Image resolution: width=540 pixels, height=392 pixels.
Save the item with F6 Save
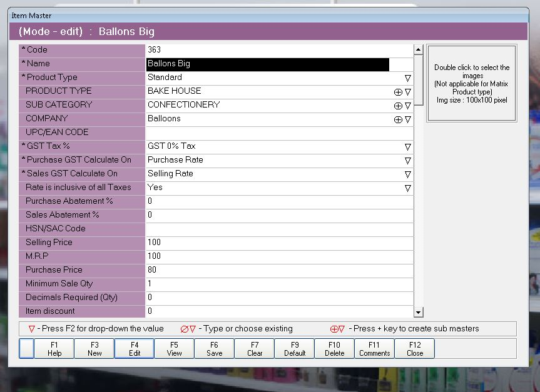214,349
